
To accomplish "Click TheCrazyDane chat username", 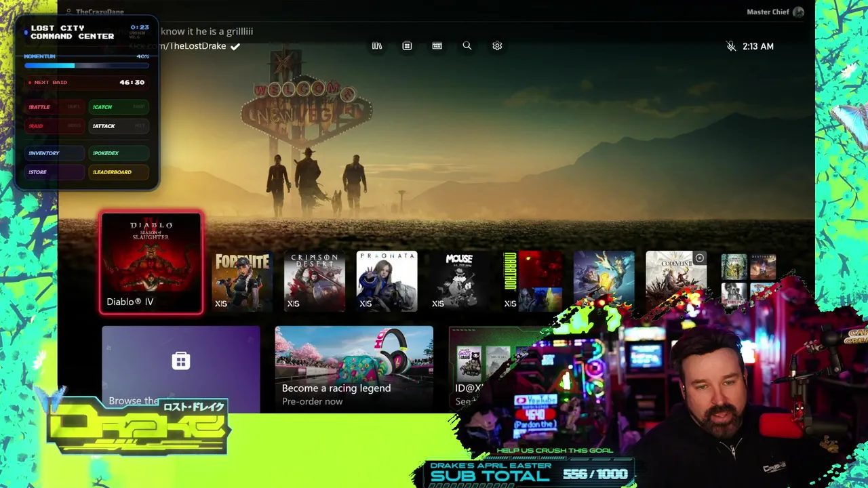I will pos(100,12).
